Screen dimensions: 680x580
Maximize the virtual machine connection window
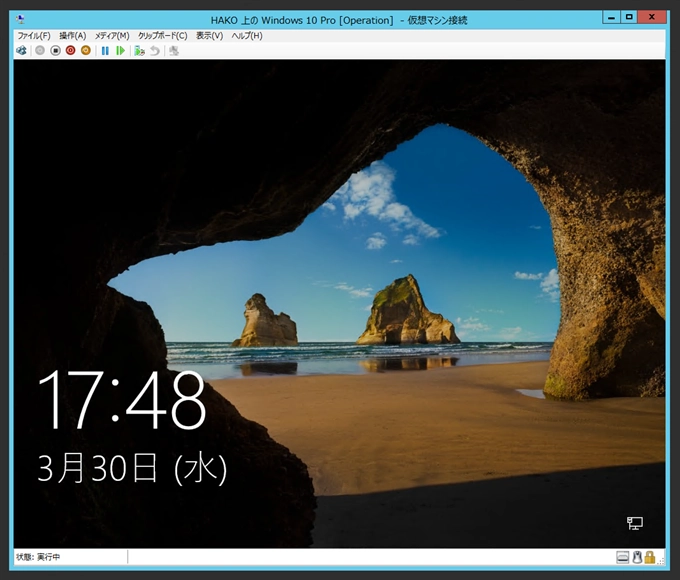point(629,17)
